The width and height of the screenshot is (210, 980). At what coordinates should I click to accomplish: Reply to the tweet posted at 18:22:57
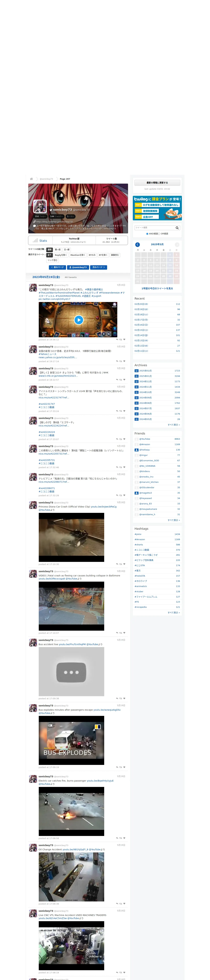[x=117, y=380]
